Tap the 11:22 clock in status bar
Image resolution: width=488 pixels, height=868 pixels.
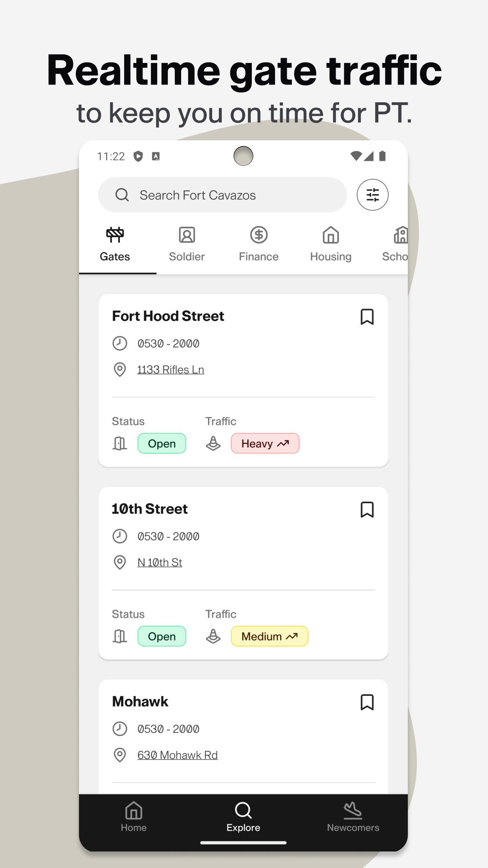point(111,156)
